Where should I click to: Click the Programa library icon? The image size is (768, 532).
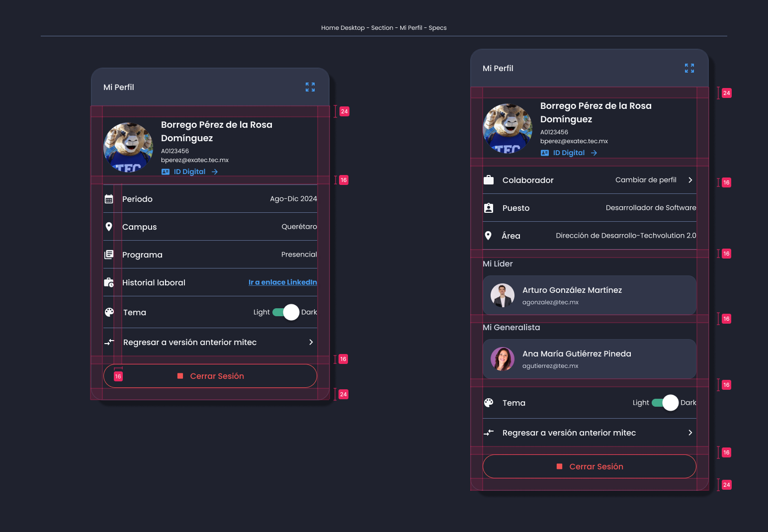click(109, 255)
